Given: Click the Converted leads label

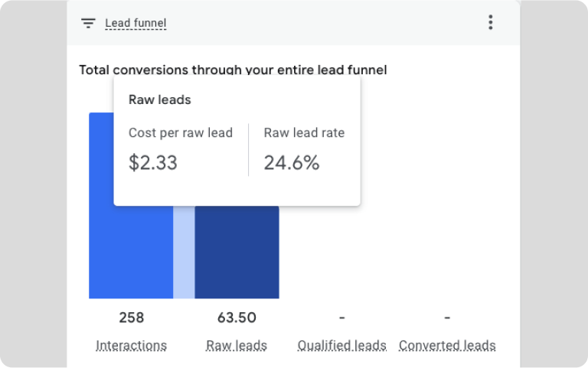Looking at the screenshot, I should (x=447, y=345).
